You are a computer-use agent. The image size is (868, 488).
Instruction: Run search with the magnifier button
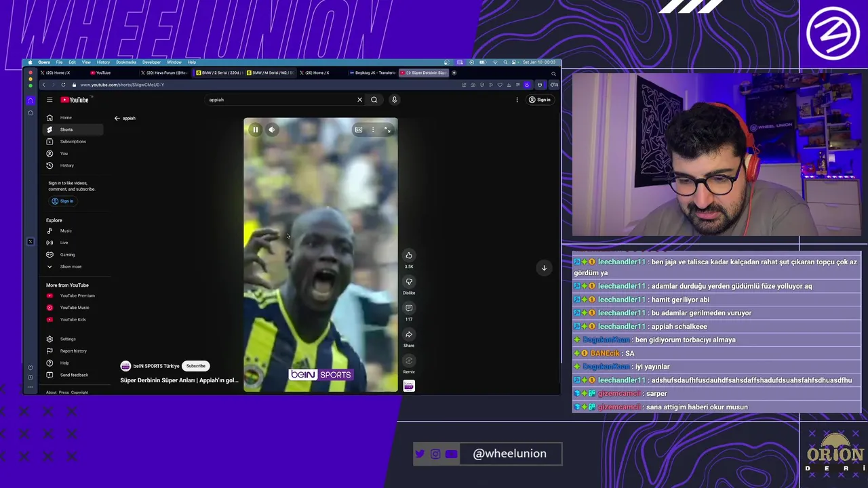tap(374, 100)
